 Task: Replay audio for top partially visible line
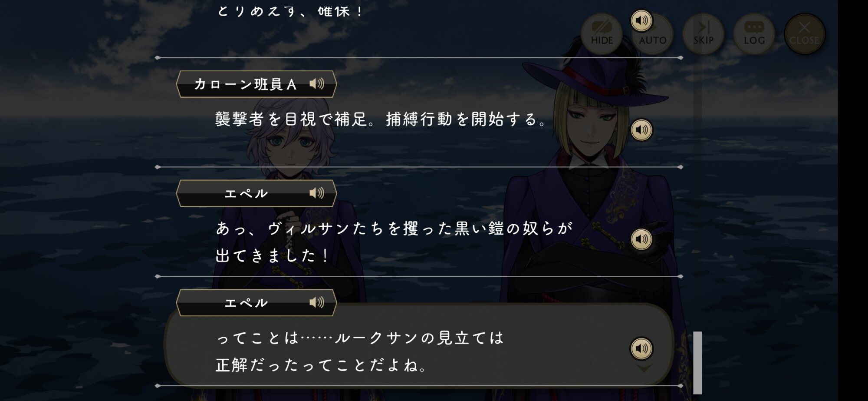tap(641, 20)
